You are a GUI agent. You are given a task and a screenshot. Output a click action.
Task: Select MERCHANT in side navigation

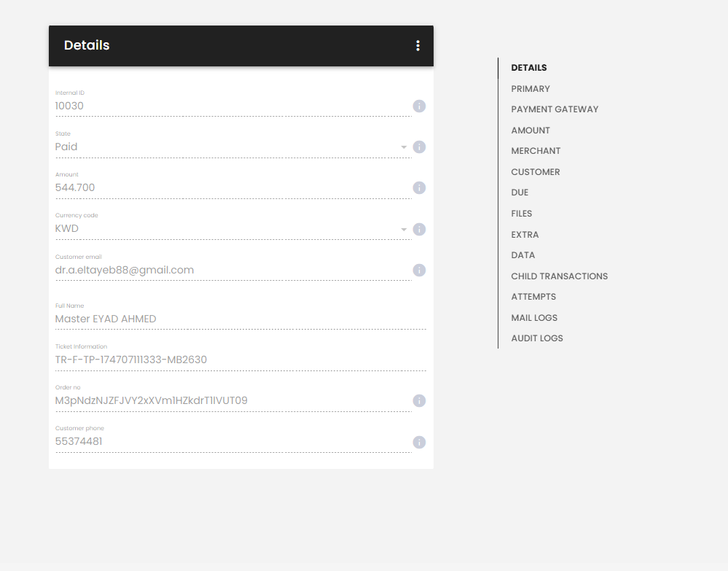tap(536, 151)
